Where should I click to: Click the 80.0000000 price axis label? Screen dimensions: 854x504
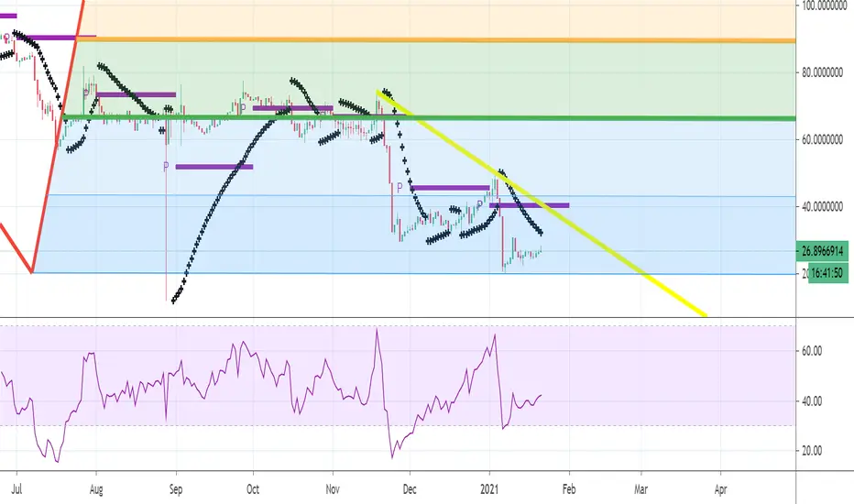coord(822,72)
